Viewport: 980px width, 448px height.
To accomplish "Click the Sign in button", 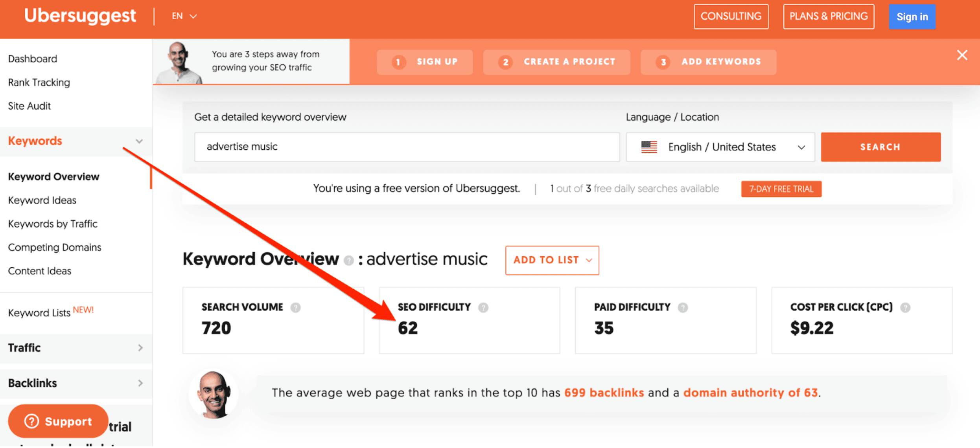I will (x=912, y=17).
